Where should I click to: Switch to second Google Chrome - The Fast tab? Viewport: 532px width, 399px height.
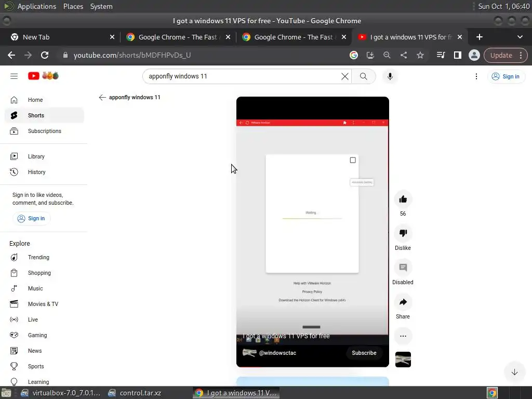coord(294,37)
